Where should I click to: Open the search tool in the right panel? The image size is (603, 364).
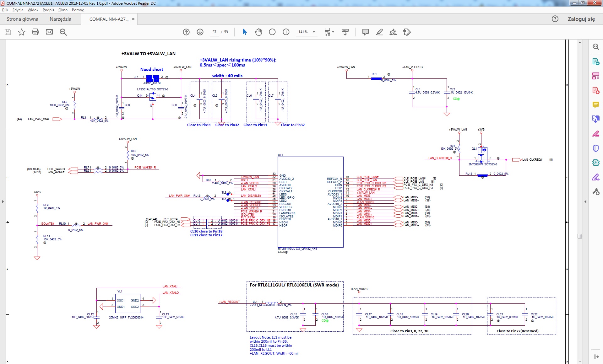596,47
